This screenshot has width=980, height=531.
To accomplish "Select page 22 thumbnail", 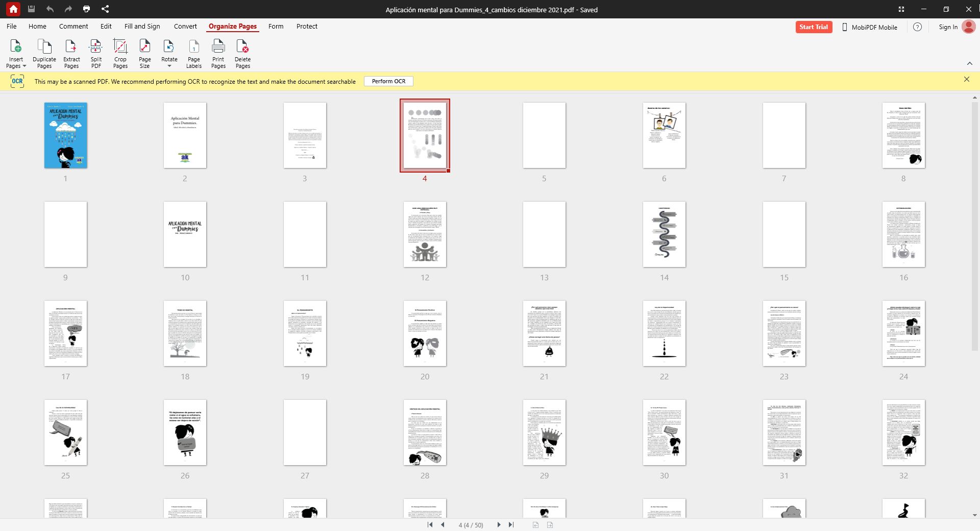I will pos(664,333).
